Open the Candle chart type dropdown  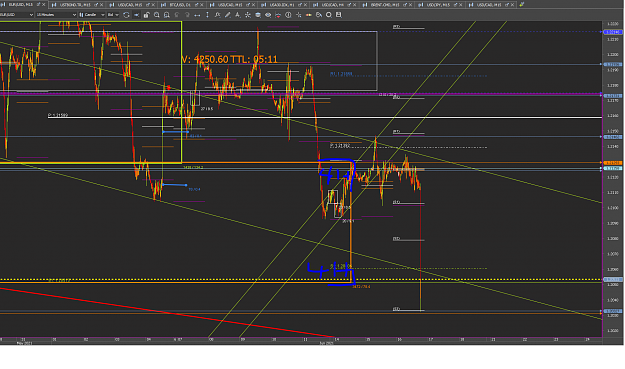[92, 15]
